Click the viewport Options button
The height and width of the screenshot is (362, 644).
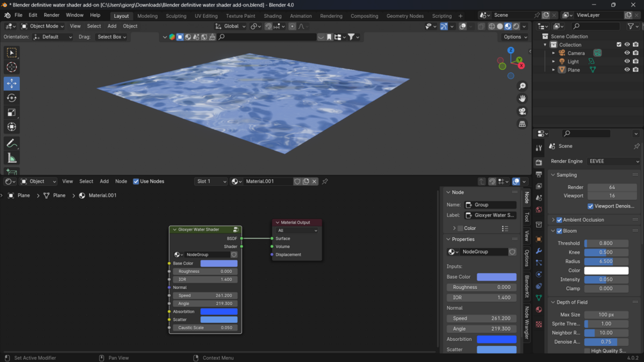(515, 37)
